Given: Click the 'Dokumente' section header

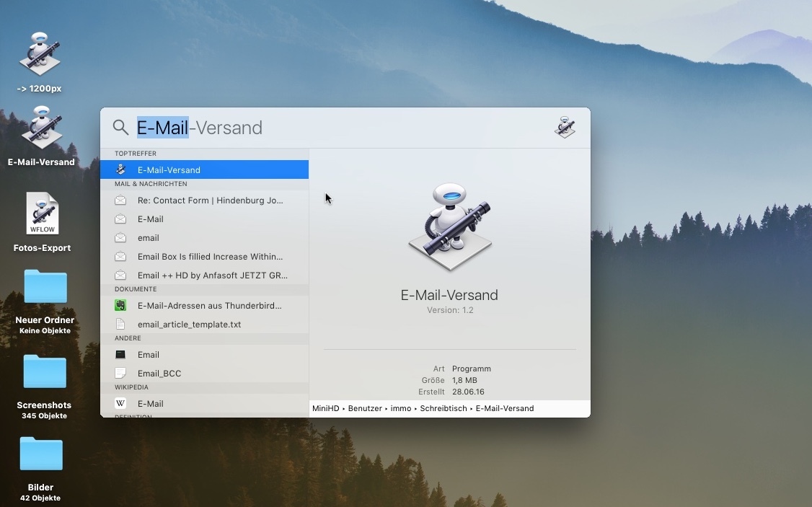Looking at the screenshot, I should pos(136,289).
